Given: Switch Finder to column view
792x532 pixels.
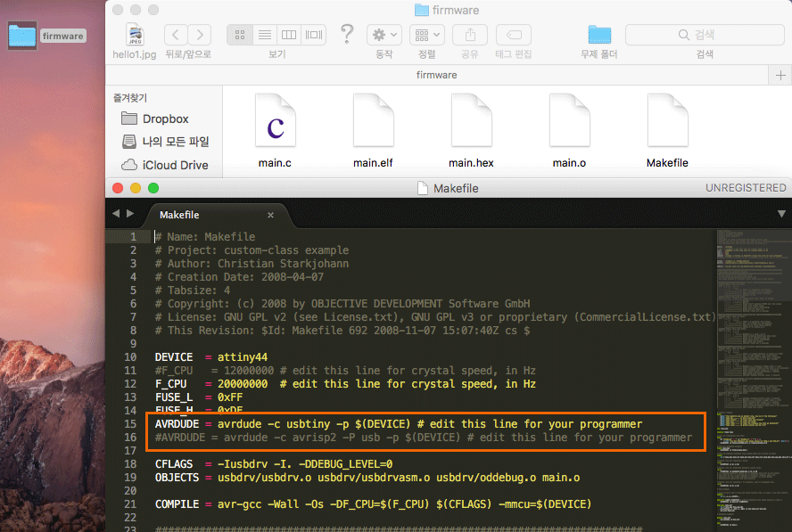Looking at the screenshot, I should 289,35.
